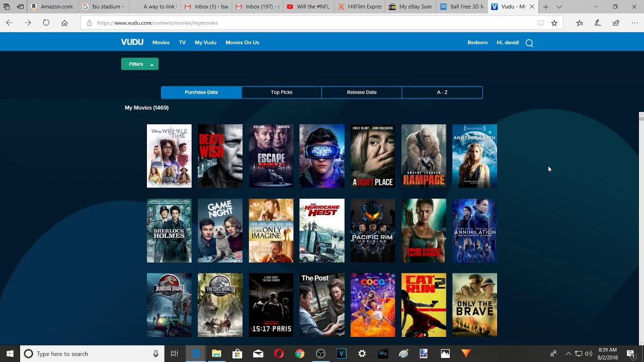Open the Edge favorites hub icon
The image size is (644, 362).
point(580,23)
